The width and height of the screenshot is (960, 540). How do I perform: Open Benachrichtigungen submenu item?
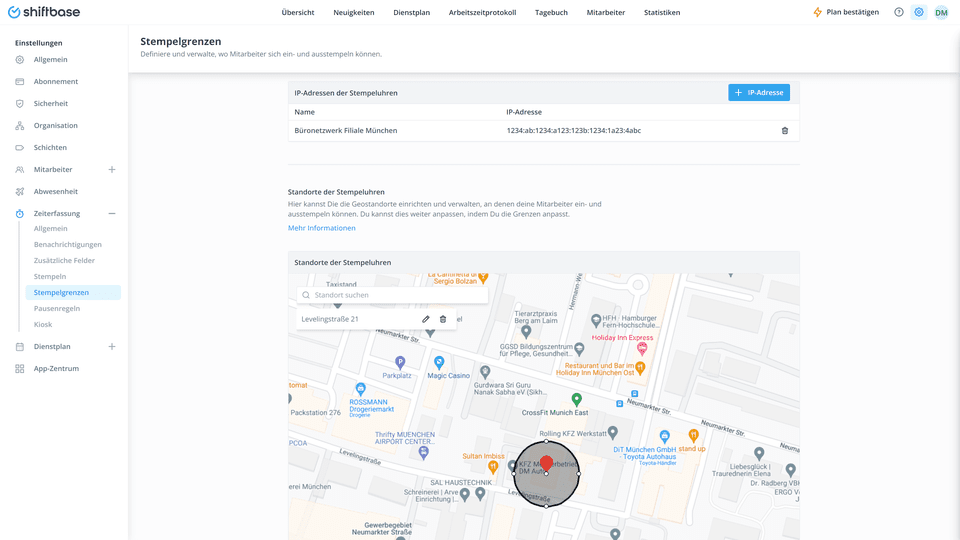[x=67, y=244]
